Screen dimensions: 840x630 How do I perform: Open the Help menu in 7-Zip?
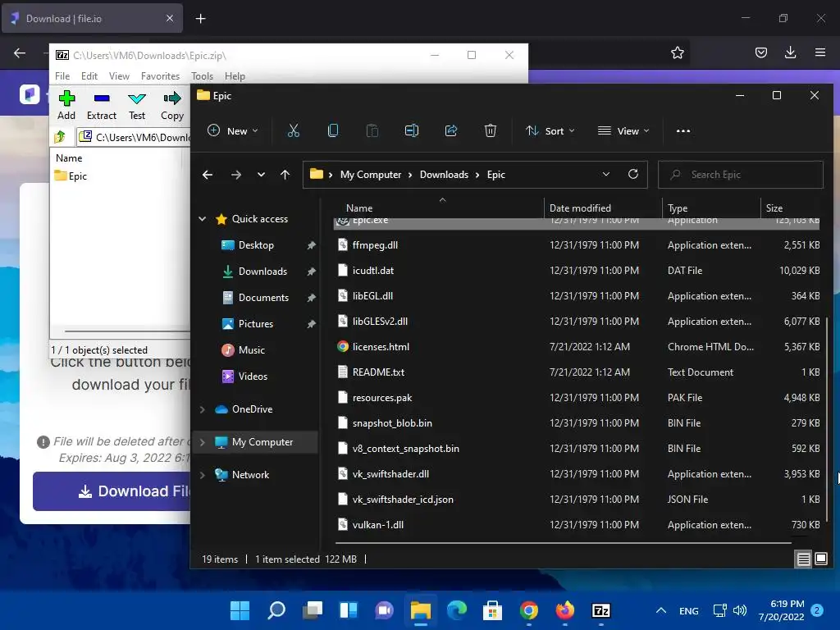click(x=235, y=76)
